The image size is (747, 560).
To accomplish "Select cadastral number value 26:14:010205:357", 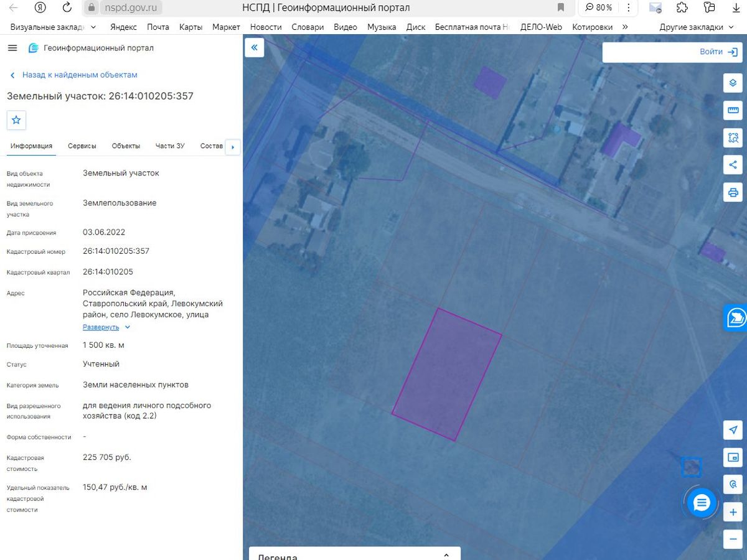I will [x=116, y=251].
